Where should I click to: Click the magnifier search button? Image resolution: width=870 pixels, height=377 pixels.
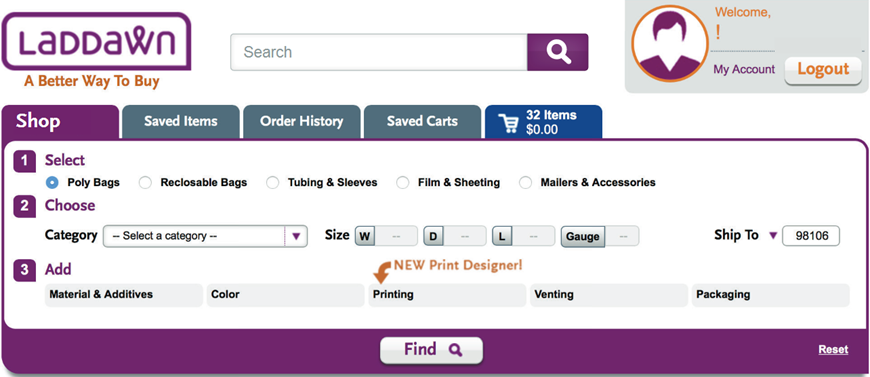click(557, 52)
